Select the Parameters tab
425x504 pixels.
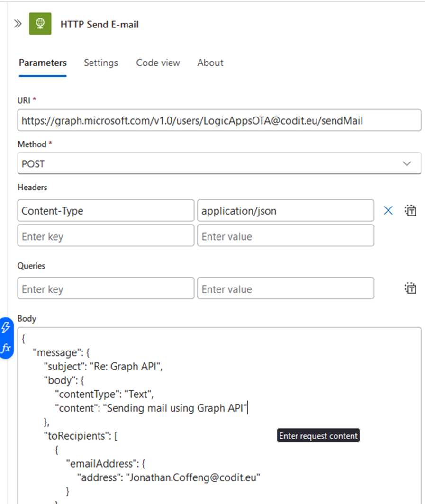[x=43, y=63]
